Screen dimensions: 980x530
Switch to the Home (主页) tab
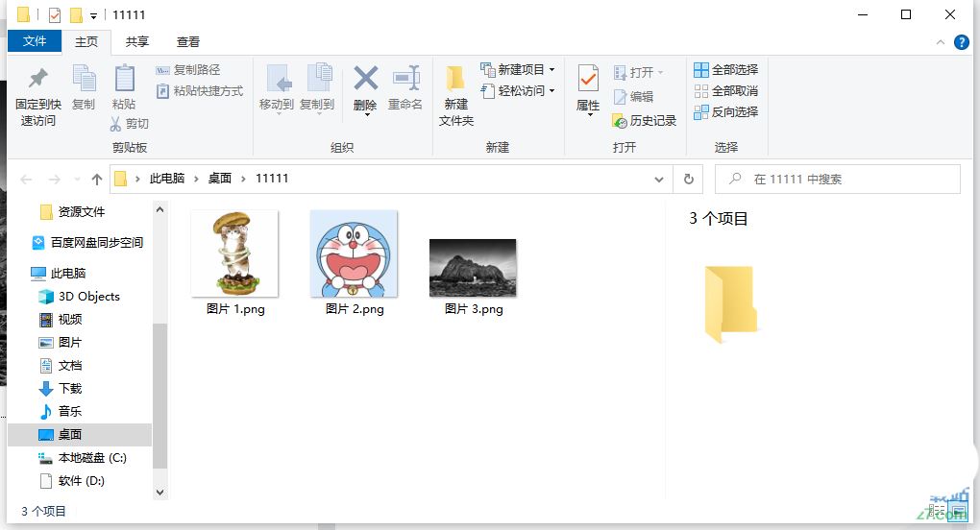tap(86, 42)
